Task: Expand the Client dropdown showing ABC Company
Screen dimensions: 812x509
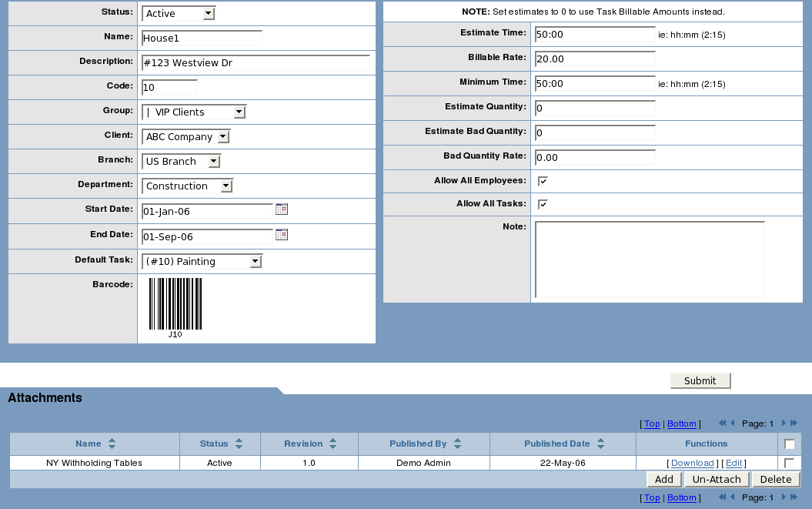Action: pos(185,137)
